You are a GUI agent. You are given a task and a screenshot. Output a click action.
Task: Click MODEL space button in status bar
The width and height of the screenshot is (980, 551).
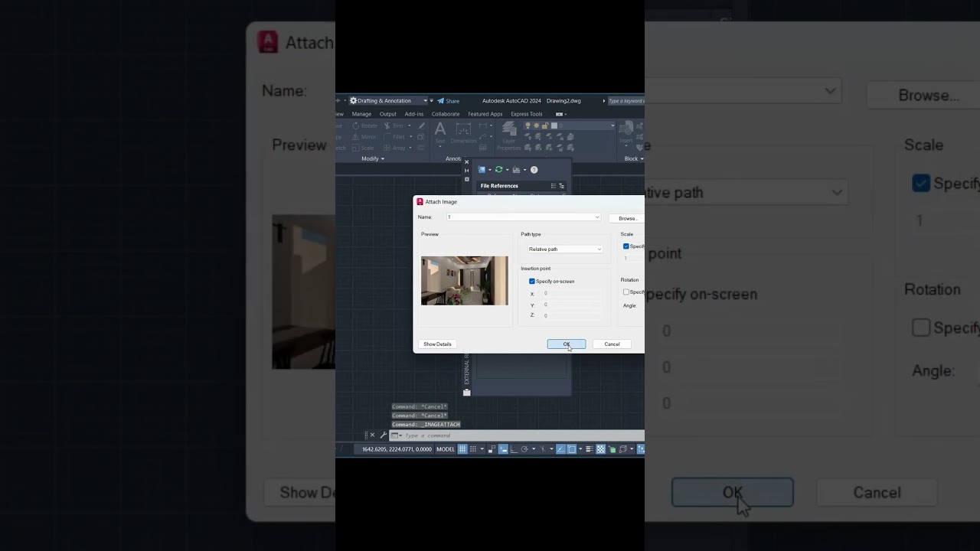pos(446,449)
